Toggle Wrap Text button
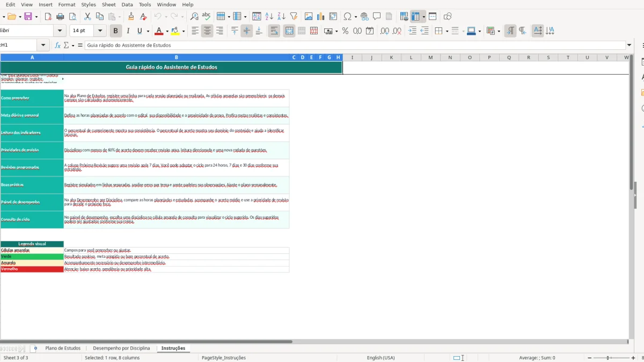Screen dimensions: 644x362 pyautogui.click(x=274, y=31)
